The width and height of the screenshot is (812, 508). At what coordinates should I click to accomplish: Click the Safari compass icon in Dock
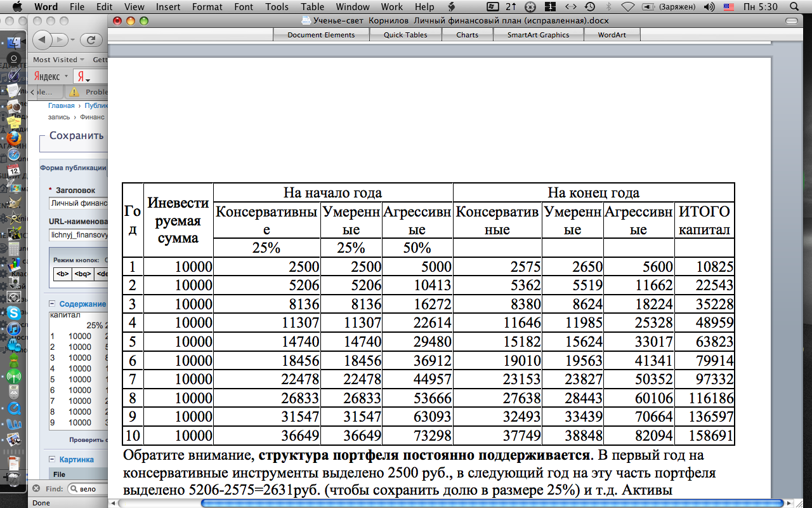pos(13,154)
